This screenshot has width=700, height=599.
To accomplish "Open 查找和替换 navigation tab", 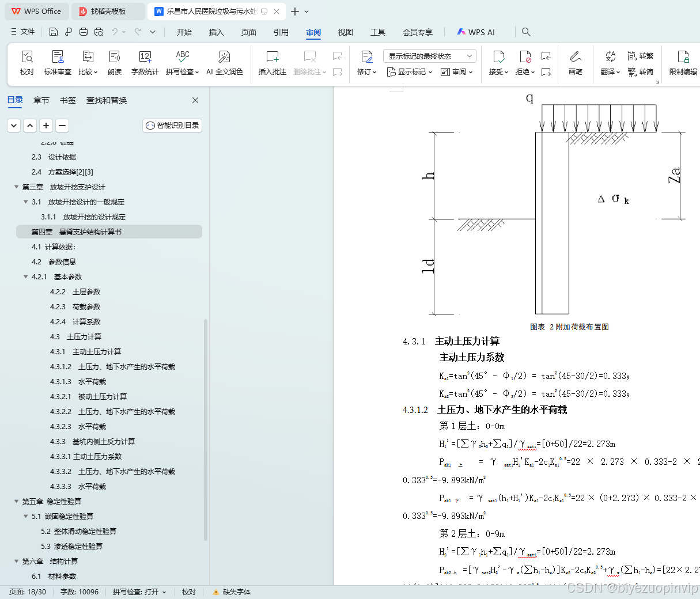I will pos(107,100).
